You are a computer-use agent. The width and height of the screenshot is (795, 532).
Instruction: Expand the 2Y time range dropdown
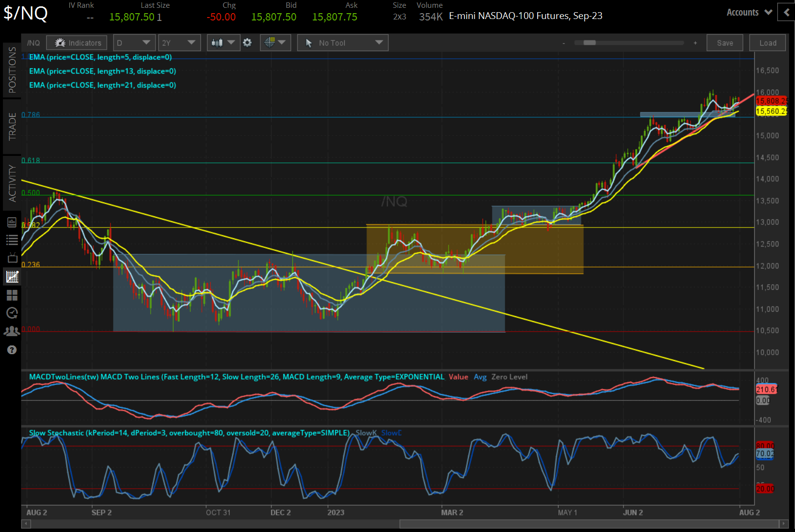[x=179, y=42]
